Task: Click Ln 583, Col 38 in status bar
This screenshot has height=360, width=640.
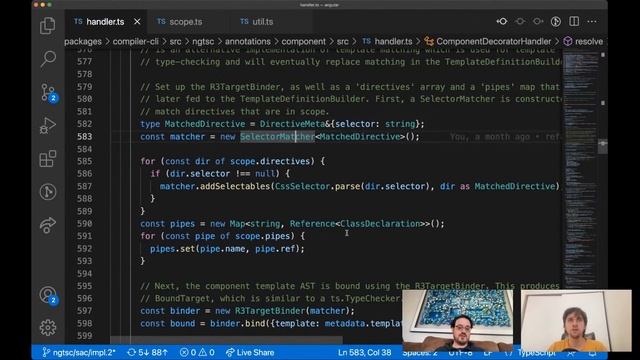Action: point(364,352)
